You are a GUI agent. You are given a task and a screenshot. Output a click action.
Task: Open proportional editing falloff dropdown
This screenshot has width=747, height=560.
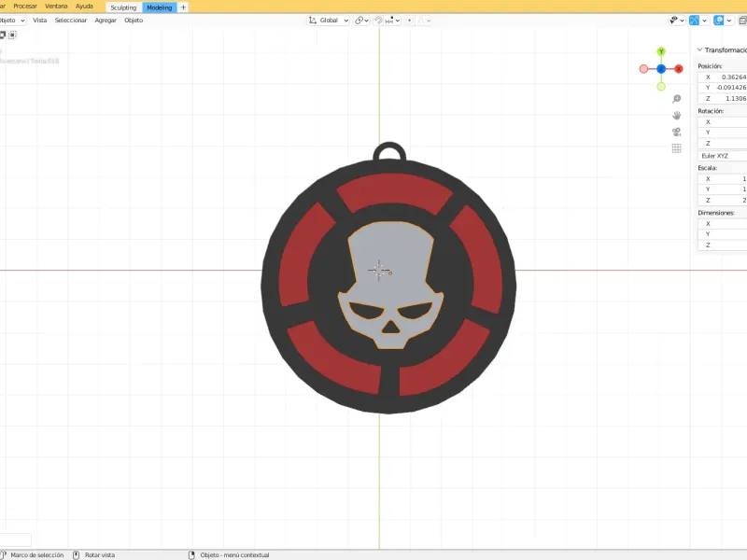coord(424,21)
